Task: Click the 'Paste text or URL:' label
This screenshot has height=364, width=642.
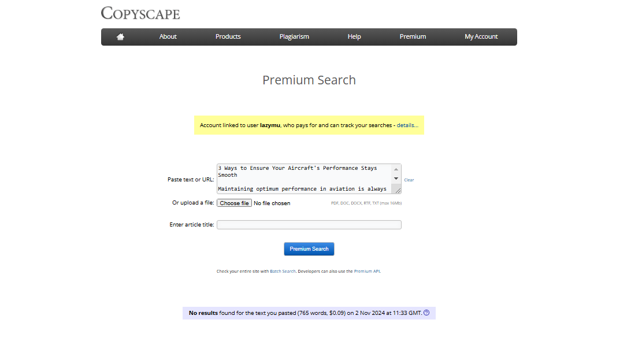Action: 191,179
